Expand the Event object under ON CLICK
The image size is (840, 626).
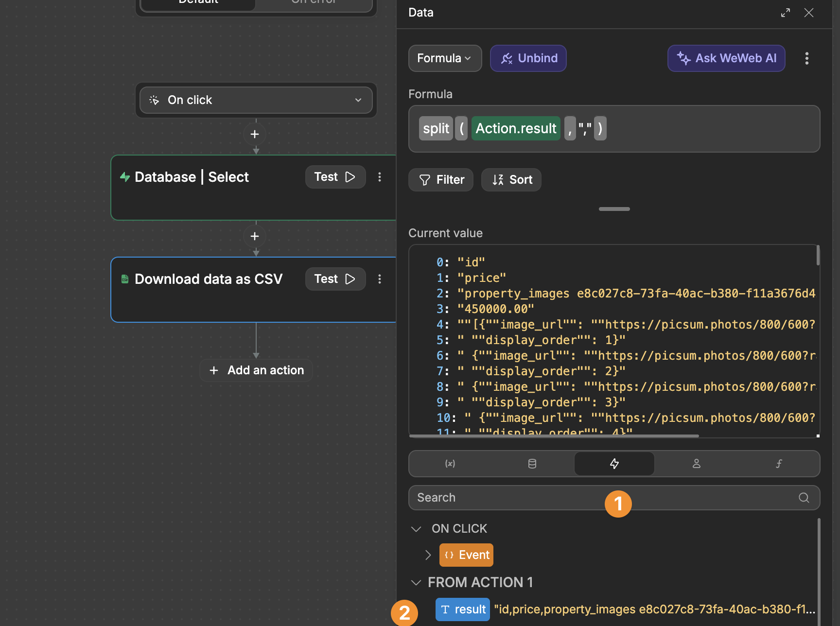click(x=428, y=555)
